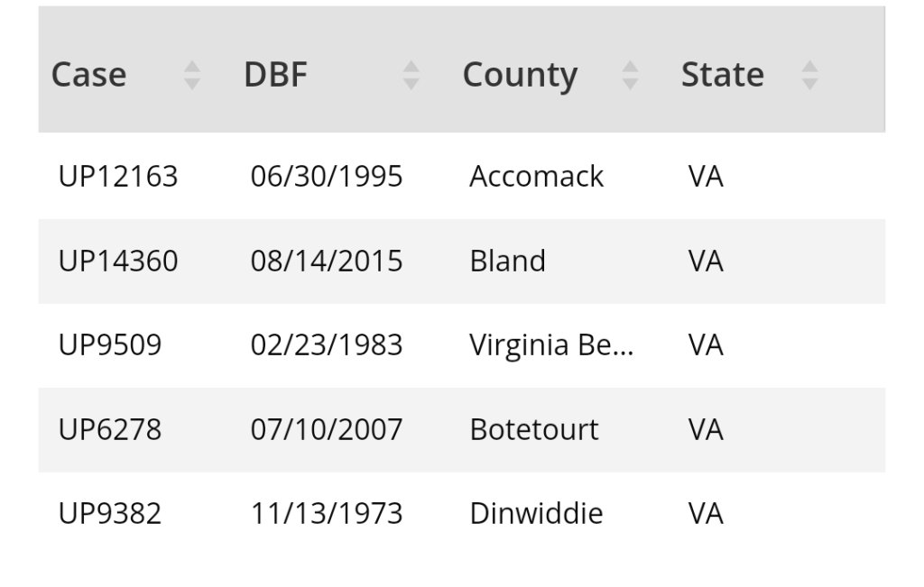The height and width of the screenshot is (587, 924).
Task: Select the Case column header label
Action: pyautogui.click(x=88, y=75)
